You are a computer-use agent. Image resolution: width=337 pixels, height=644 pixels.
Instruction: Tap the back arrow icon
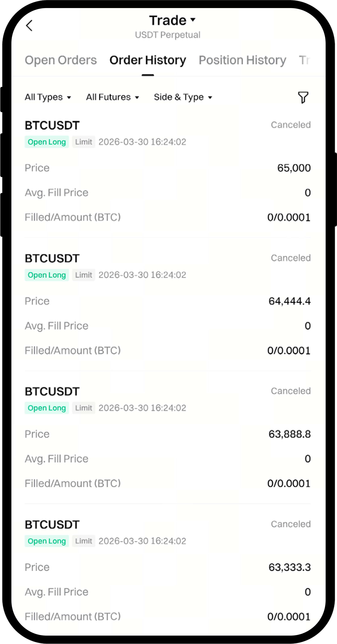coord(29,25)
